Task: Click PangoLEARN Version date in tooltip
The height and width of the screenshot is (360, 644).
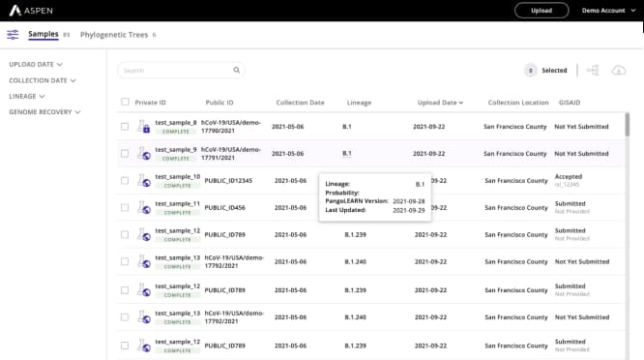Action: click(x=409, y=201)
